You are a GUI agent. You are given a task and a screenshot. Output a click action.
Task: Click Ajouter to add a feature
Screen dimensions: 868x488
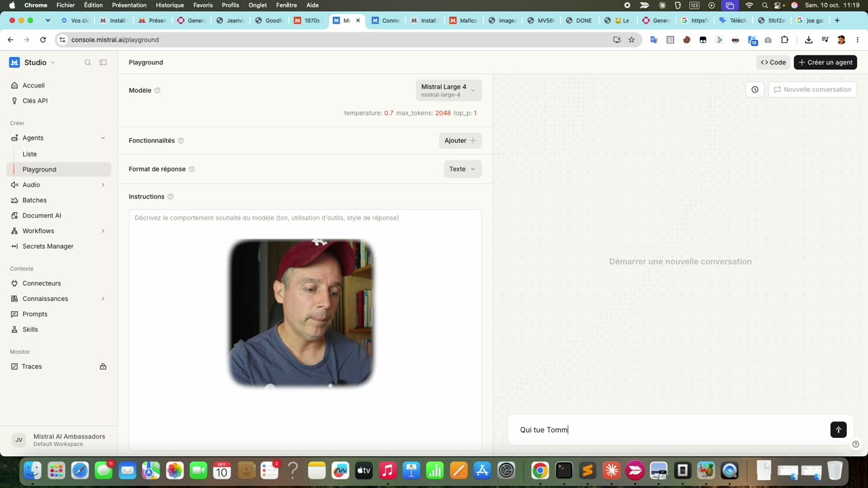click(x=460, y=140)
